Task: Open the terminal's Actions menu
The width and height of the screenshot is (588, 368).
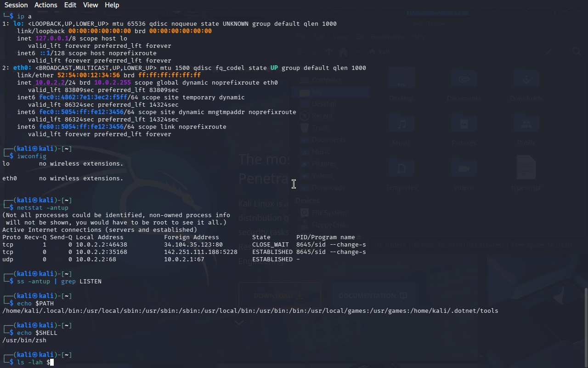Action: coord(46,5)
